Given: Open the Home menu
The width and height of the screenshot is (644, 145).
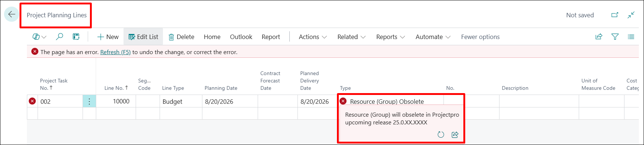Looking at the screenshot, I should (212, 37).
